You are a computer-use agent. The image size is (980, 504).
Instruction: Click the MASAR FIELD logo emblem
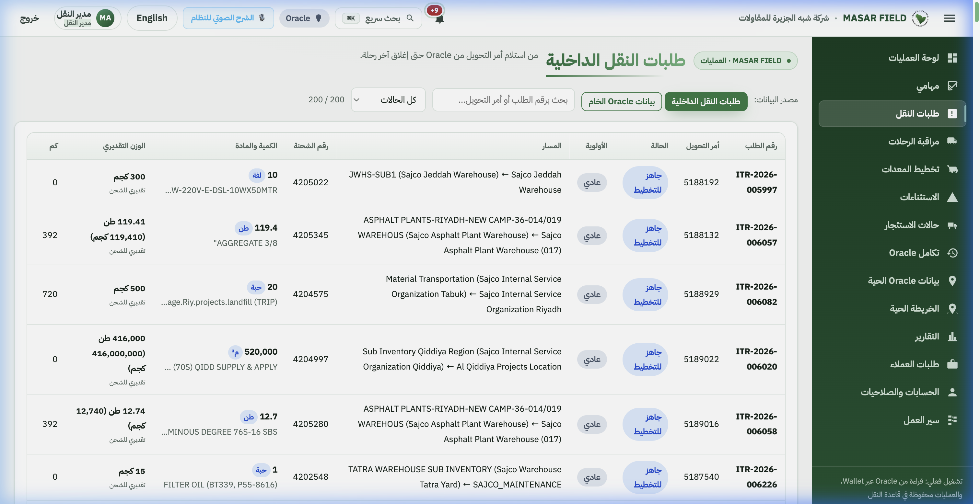[x=920, y=18]
